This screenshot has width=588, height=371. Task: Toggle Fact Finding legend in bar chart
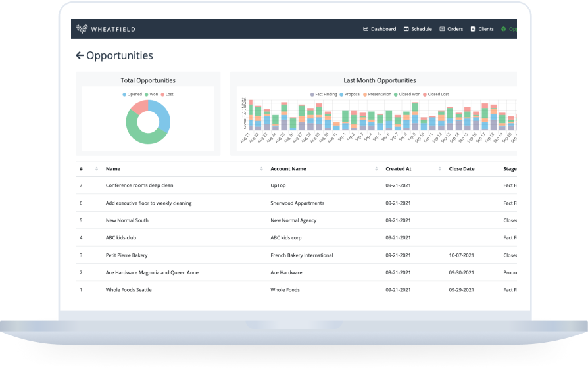[324, 95]
